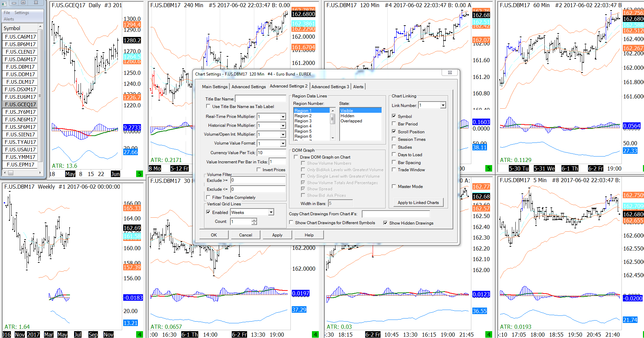Select symbol F.US.EPM17 in symbol list

(x=20, y=164)
